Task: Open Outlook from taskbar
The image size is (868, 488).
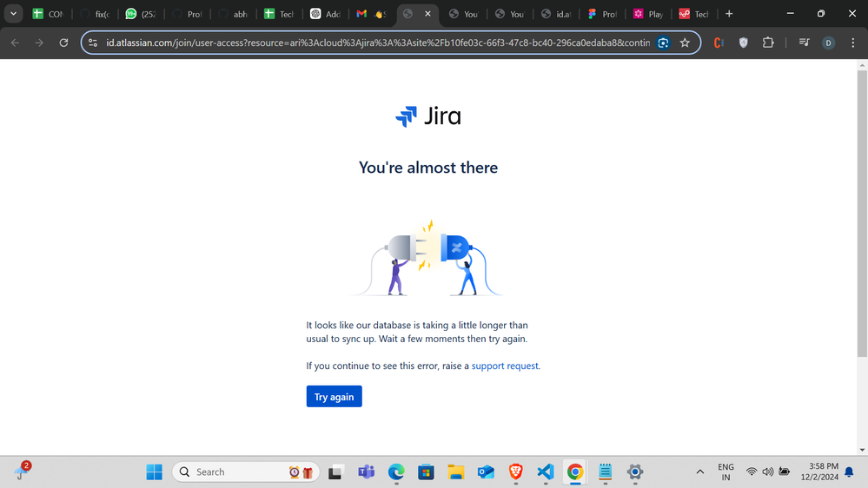Action: tap(486, 472)
